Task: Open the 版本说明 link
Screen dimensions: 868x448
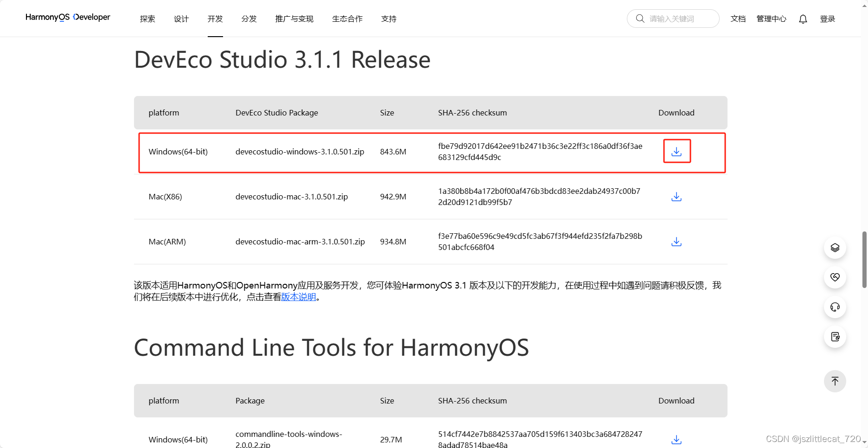Action: click(x=299, y=297)
